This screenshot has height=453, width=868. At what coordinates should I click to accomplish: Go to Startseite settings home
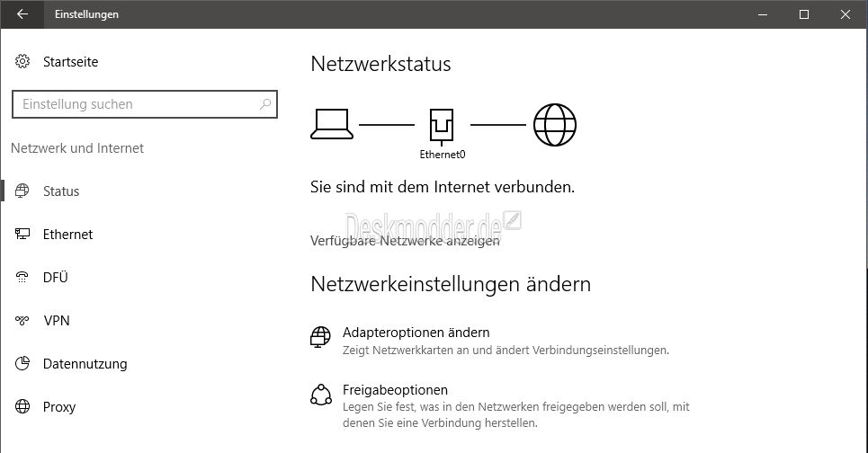[70, 62]
